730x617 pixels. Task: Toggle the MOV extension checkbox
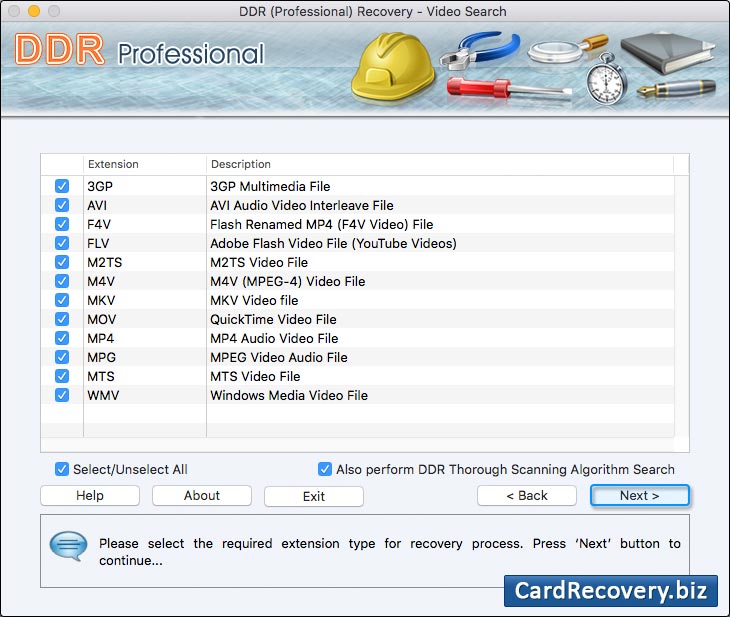point(61,319)
